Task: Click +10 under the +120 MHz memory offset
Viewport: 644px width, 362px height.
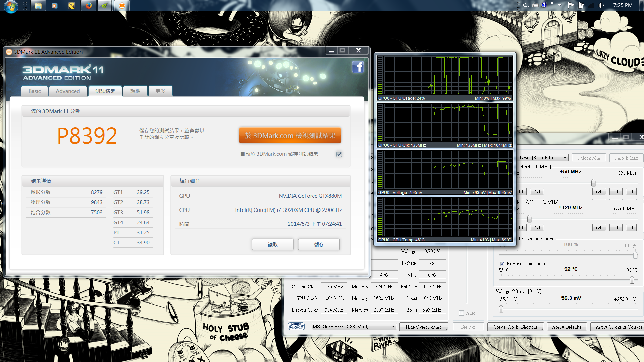Action: pyautogui.click(x=616, y=228)
